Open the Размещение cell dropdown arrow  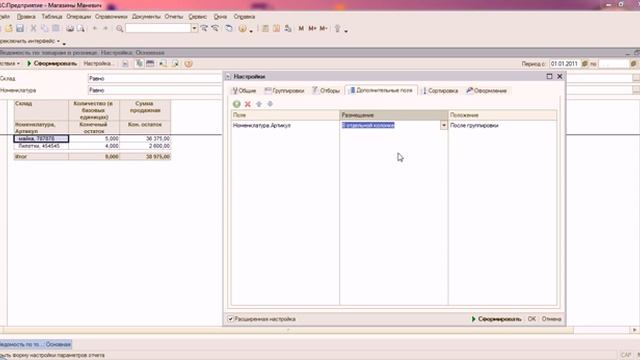[x=443, y=125]
